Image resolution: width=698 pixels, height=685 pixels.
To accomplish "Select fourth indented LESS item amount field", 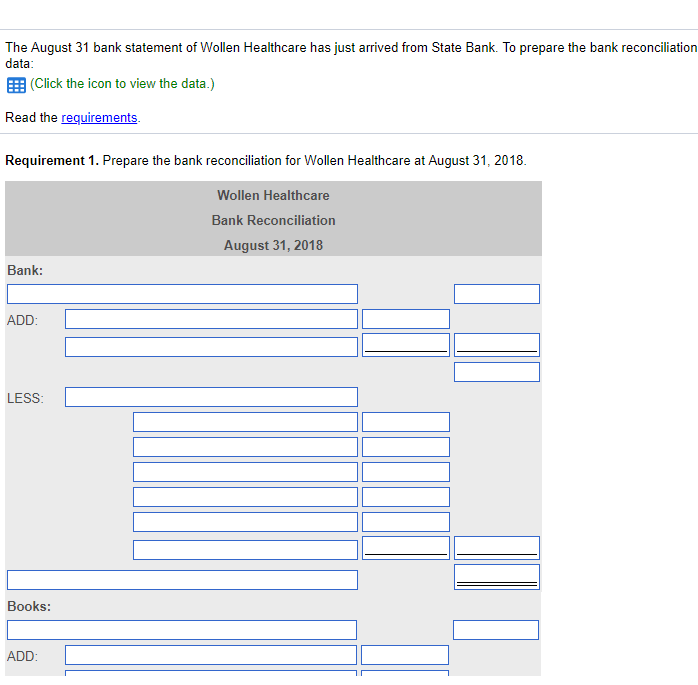I will [x=406, y=497].
